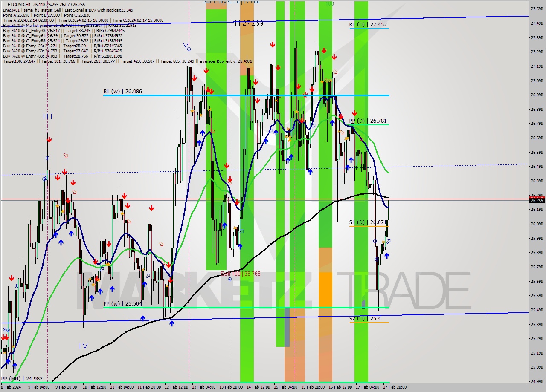Select the 'Sell 100 | 25.765' label

[x=241, y=274]
